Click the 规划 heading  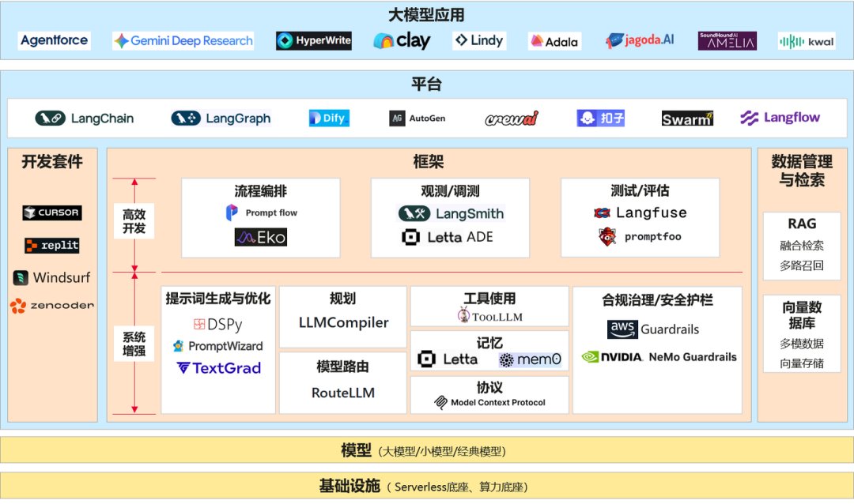coord(342,299)
